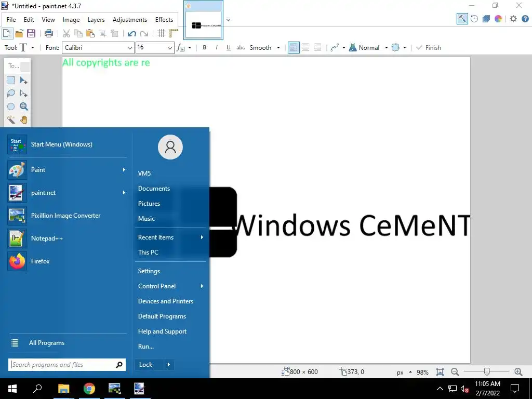Open the Adjustments menu
The image size is (532, 399).
(129, 20)
